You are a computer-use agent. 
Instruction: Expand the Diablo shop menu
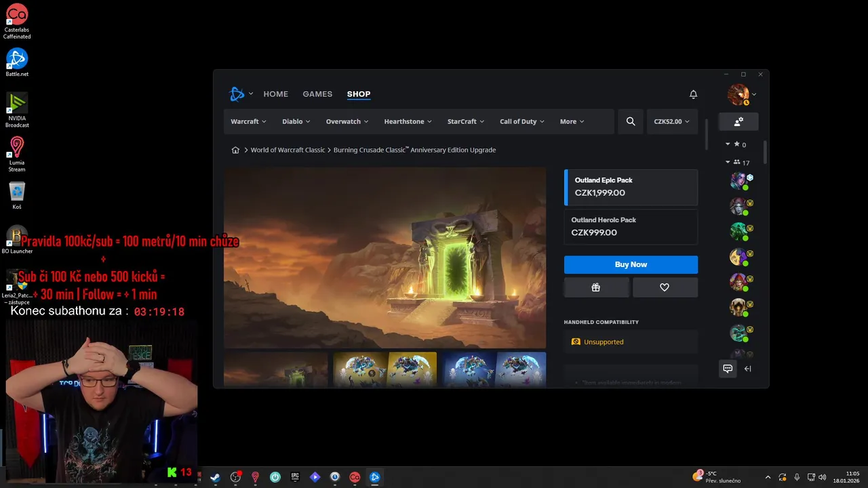[x=296, y=121]
